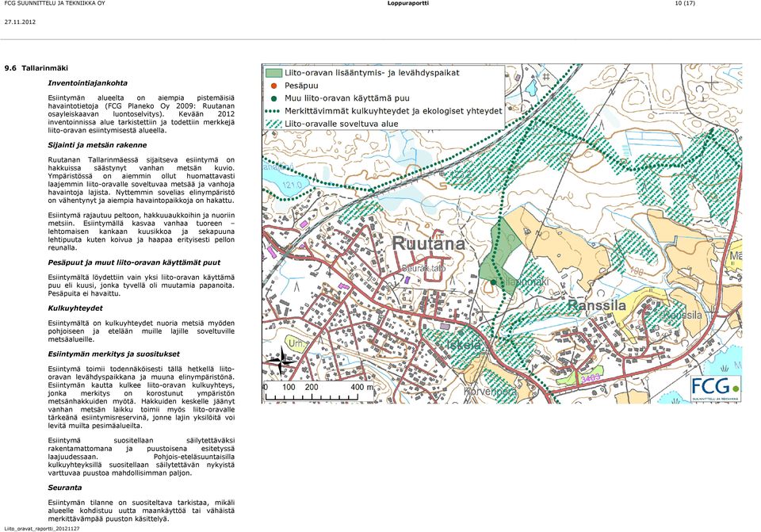Click the Ranssila large map label
The height and width of the screenshot is (532, 761).
point(596,306)
